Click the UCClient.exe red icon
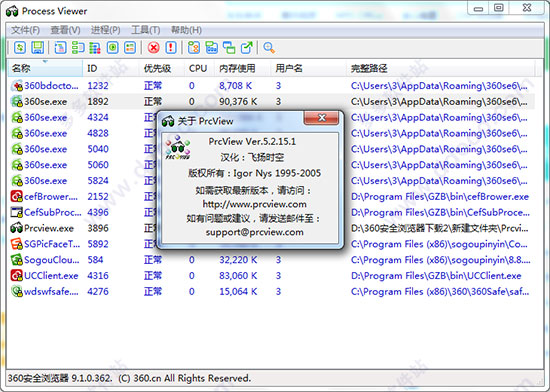Screen dimensions: 550x392 tap(17, 276)
